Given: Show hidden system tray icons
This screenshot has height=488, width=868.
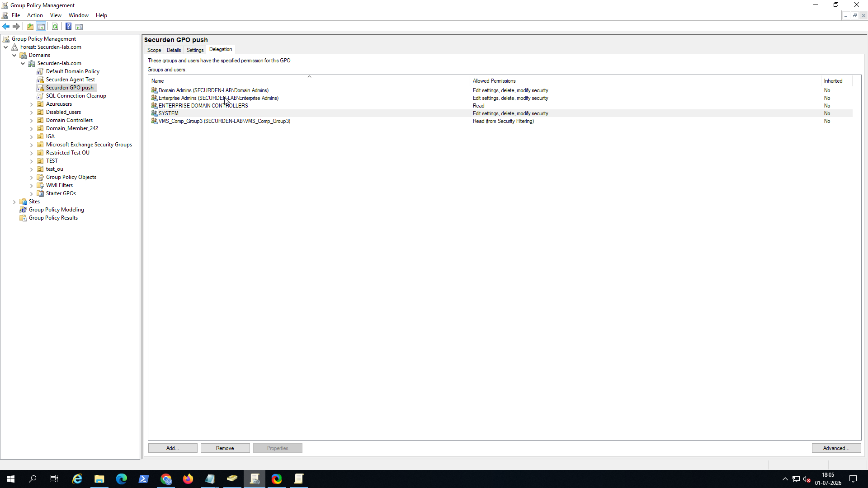Looking at the screenshot, I should point(785,479).
